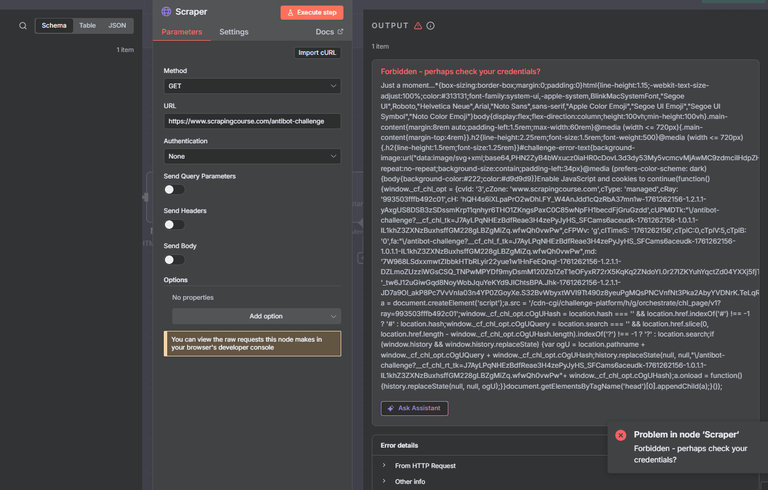Click the Docs external link icon

340,31
